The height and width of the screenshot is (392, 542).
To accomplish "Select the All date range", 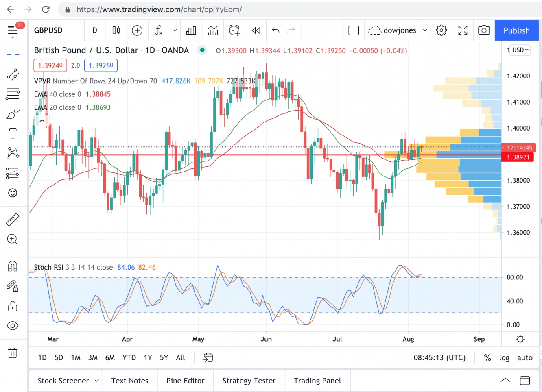I will (180, 358).
